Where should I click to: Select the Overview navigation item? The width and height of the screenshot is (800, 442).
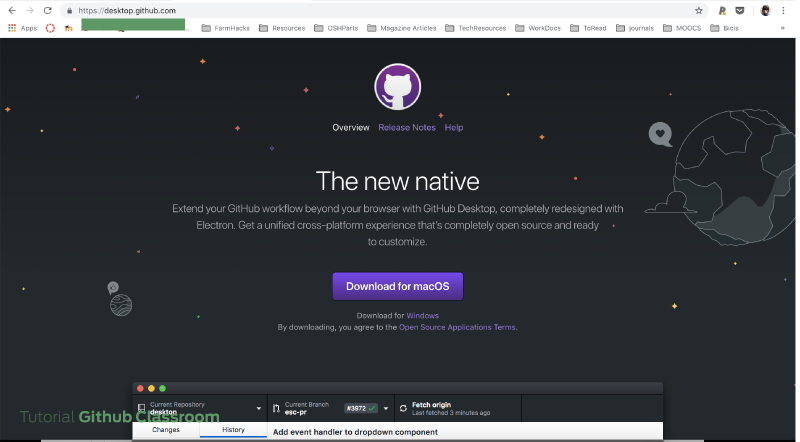pos(351,128)
